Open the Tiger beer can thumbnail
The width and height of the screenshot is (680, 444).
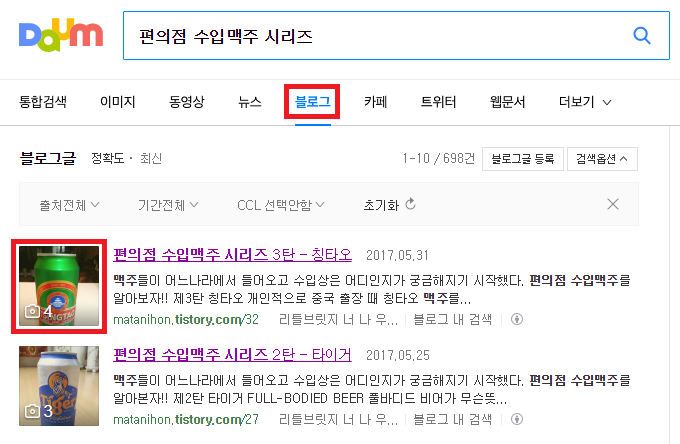point(59,386)
